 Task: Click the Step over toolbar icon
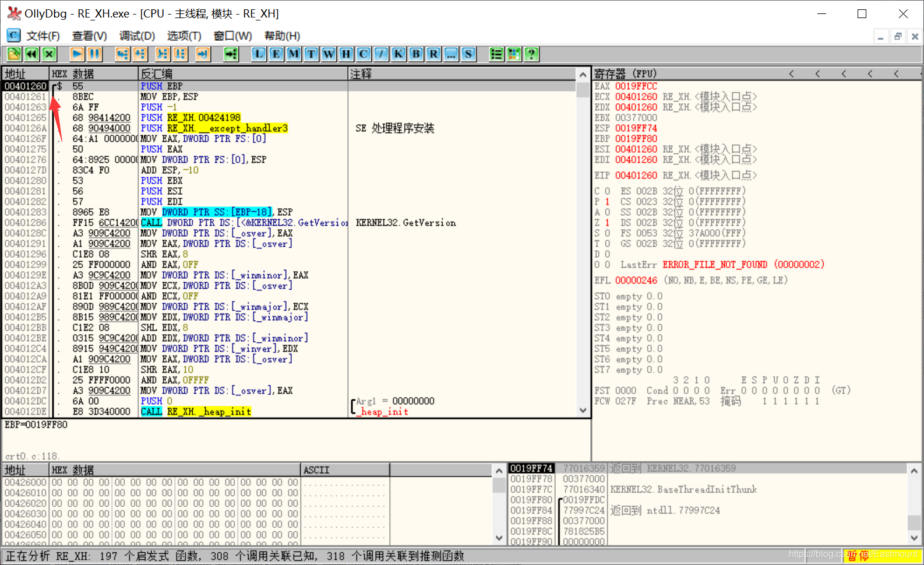[x=140, y=54]
